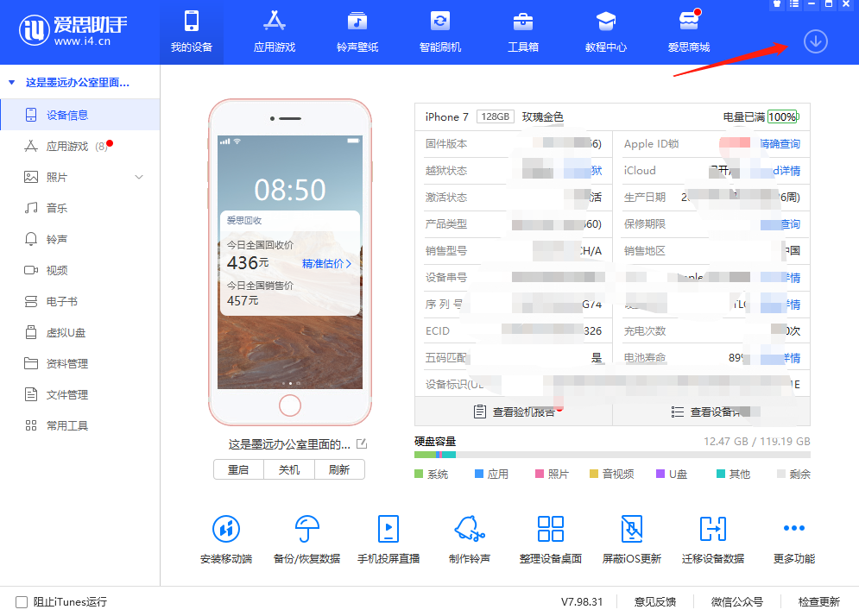Click 检查更新 in status bar

click(818, 601)
